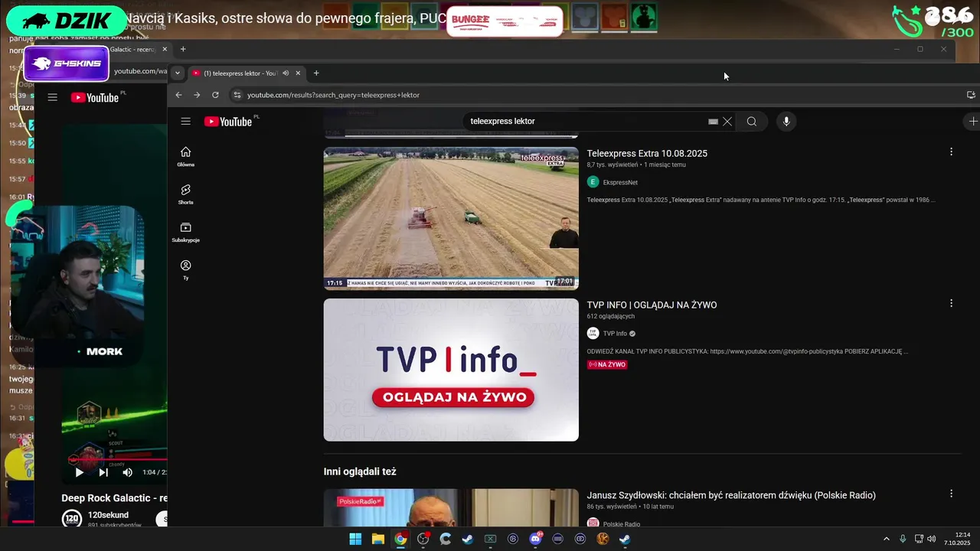The width and height of the screenshot is (980, 551).
Task: Open Windows Start menu
Action: [x=355, y=539]
